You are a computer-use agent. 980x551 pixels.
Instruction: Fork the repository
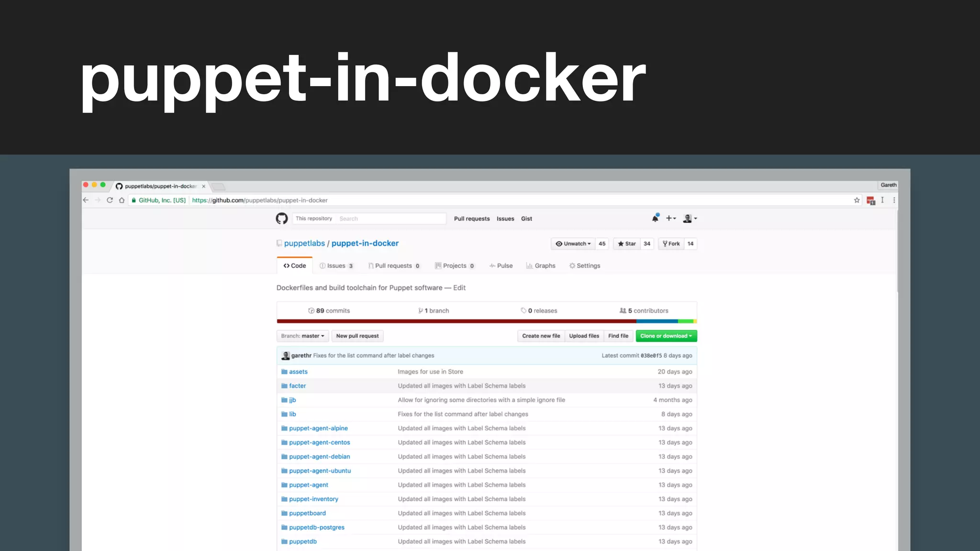tap(671, 244)
